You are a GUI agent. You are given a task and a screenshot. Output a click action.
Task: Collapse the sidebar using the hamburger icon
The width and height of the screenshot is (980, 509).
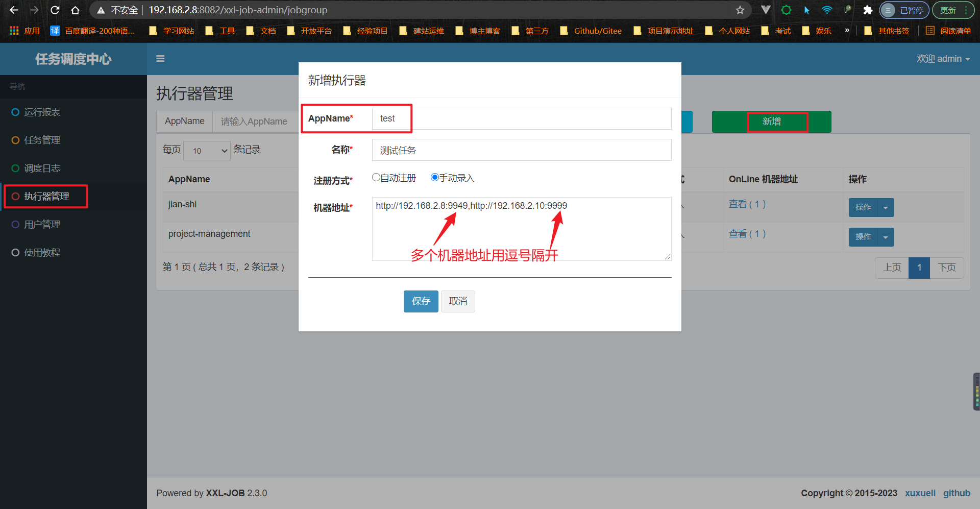pos(160,58)
